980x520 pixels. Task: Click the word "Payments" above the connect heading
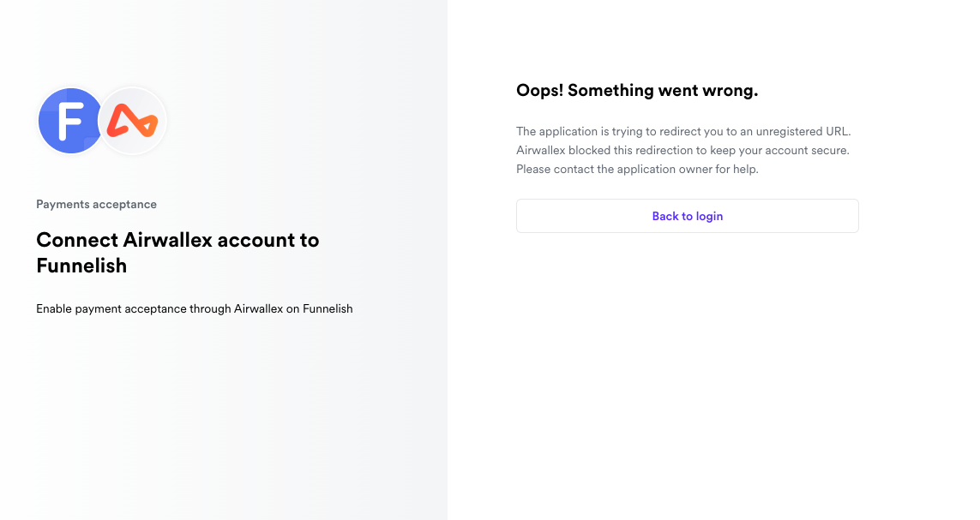click(x=62, y=205)
